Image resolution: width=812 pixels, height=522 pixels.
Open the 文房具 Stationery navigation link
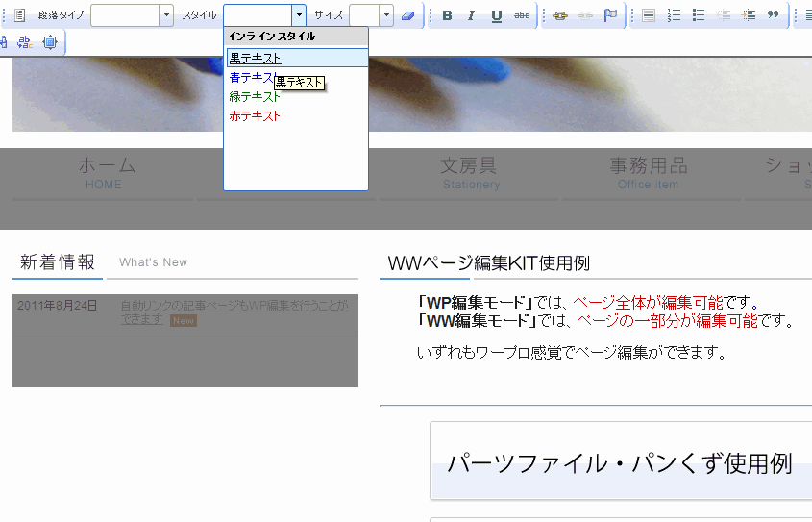coord(471,173)
